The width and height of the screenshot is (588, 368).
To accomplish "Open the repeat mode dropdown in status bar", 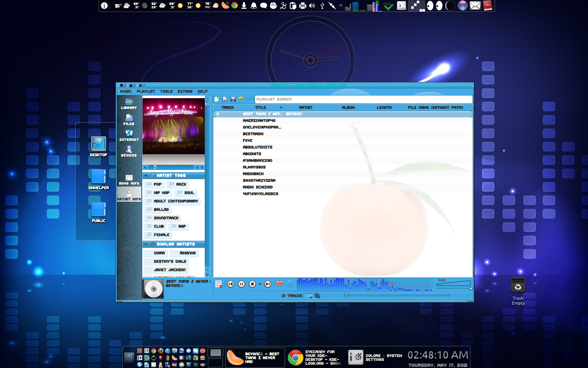I will point(309,295).
